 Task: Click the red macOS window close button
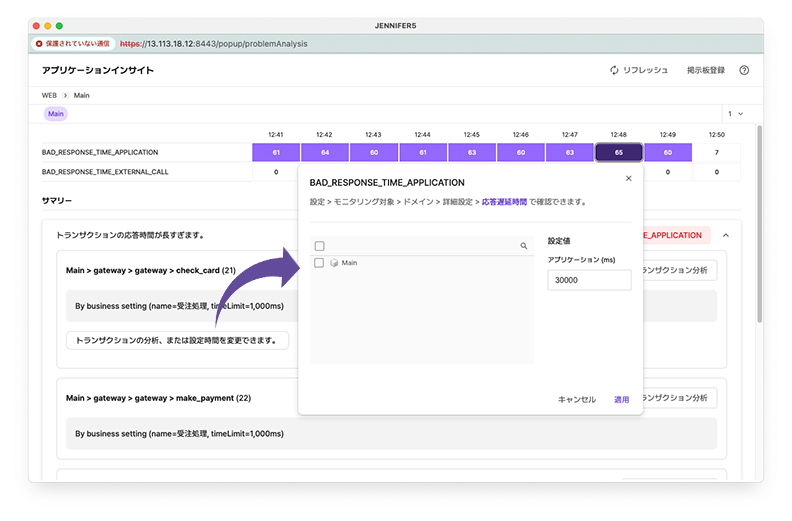click(38, 24)
